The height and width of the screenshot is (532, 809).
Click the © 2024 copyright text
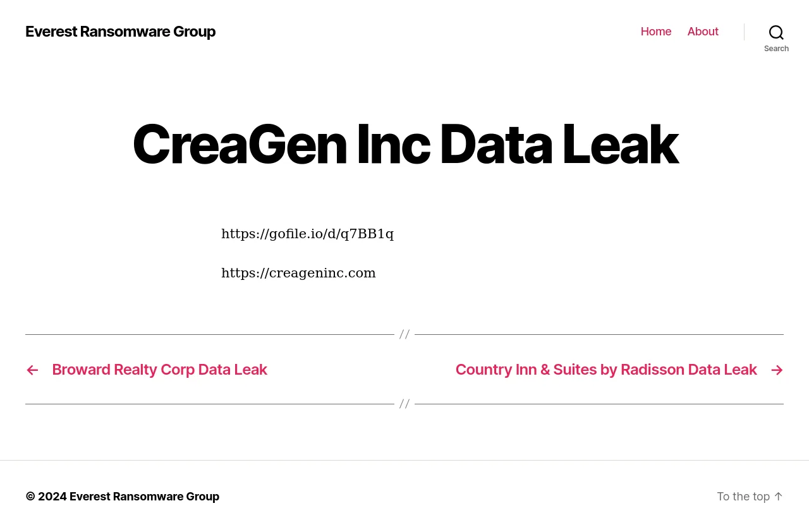pos(46,497)
